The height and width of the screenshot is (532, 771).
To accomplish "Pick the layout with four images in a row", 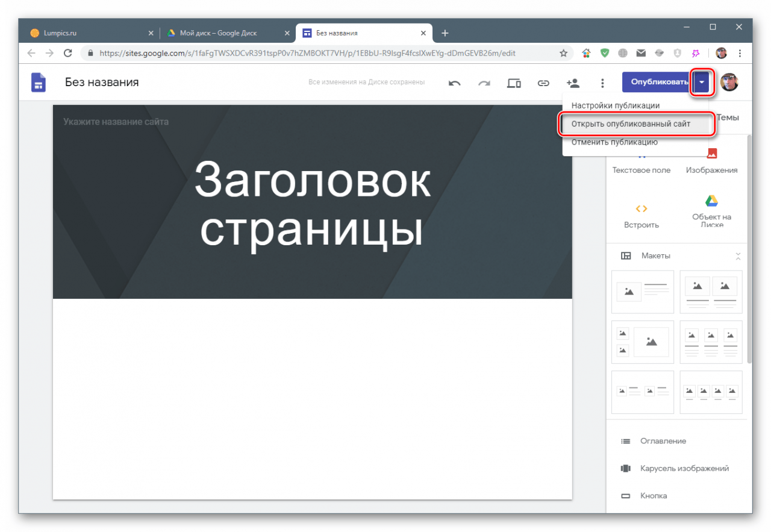I will [711, 392].
